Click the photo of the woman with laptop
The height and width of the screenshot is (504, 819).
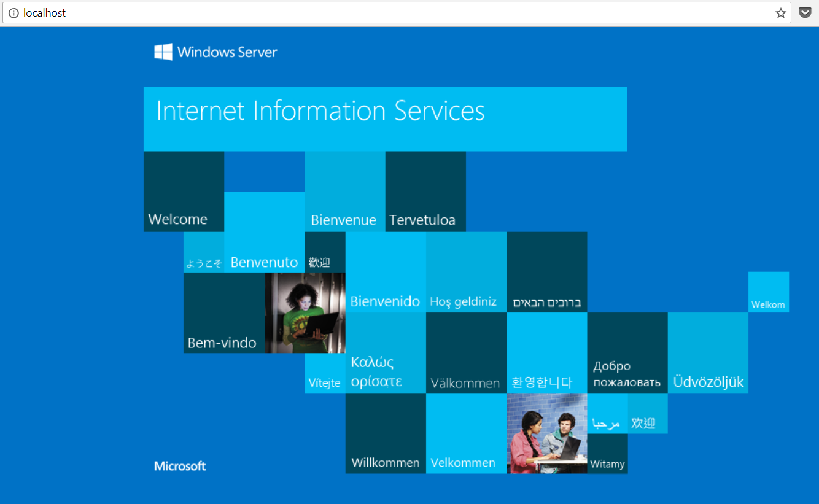[305, 313]
